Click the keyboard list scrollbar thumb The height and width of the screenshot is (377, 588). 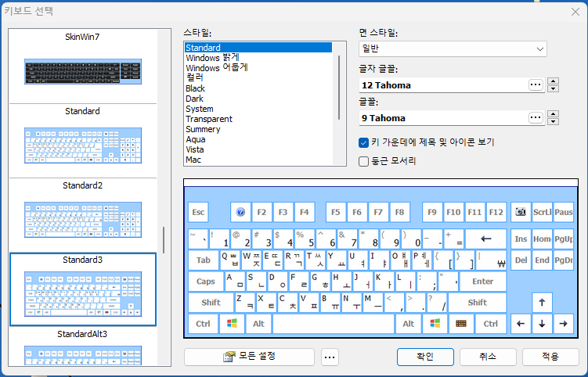click(x=164, y=240)
